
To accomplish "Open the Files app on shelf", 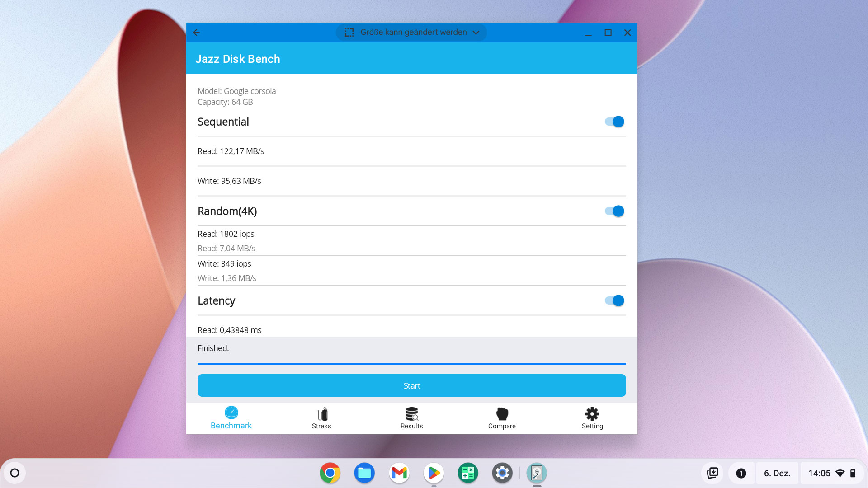I will click(x=364, y=473).
